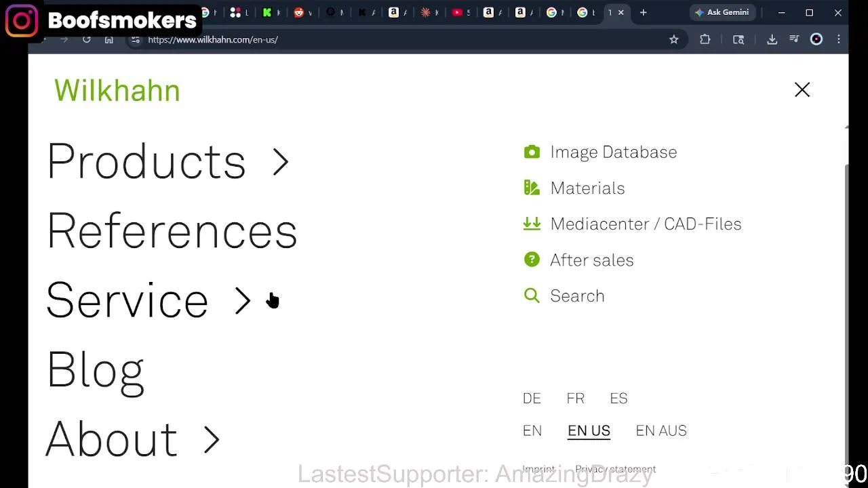Expand the Products submenu arrow
Viewport: 868px width, 488px height.
click(x=281, y=163)
